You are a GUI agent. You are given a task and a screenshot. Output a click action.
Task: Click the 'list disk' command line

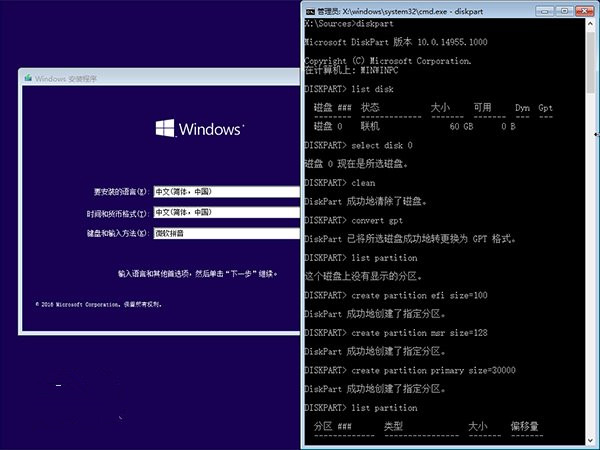349,89
